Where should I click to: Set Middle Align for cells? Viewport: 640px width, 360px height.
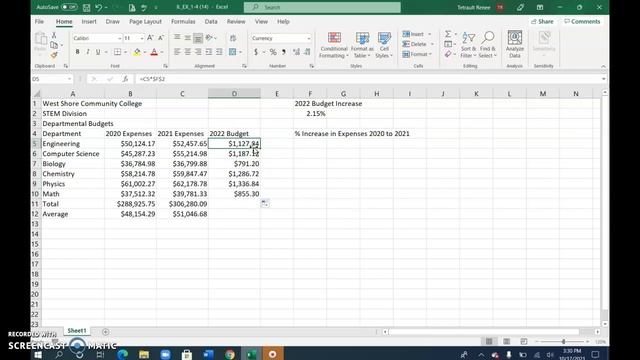point(187,38)
